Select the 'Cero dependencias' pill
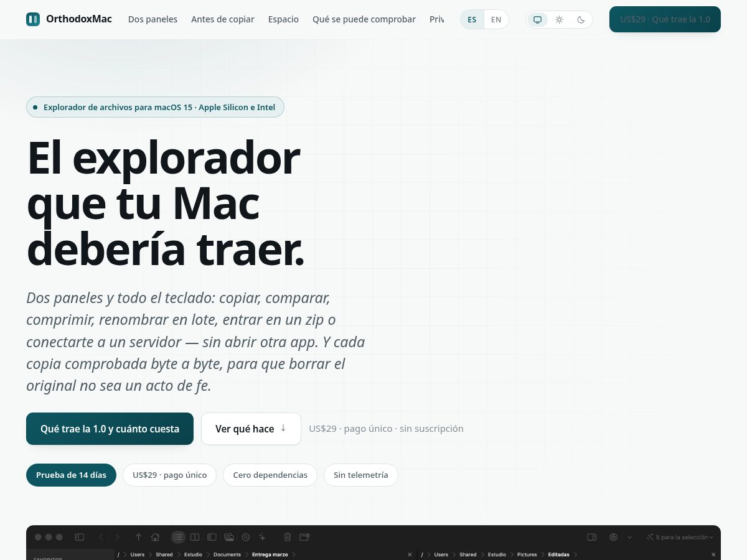The image size is (747, 560). (x=270, y=475)
